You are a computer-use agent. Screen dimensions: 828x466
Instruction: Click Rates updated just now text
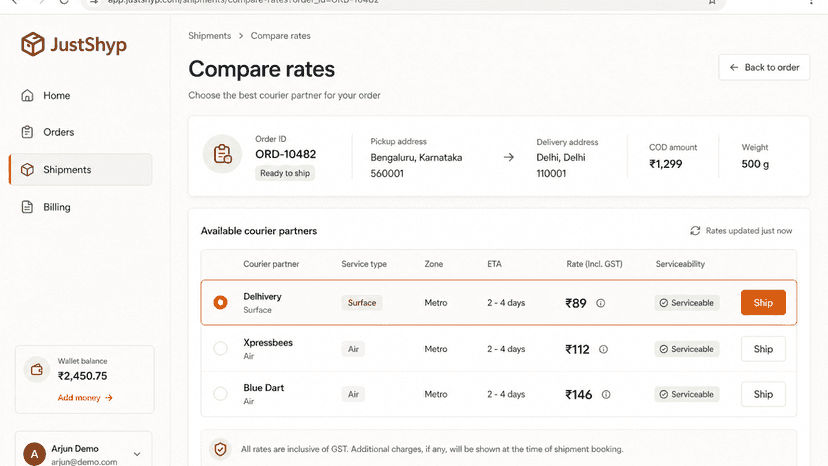[x=749, y=231]
